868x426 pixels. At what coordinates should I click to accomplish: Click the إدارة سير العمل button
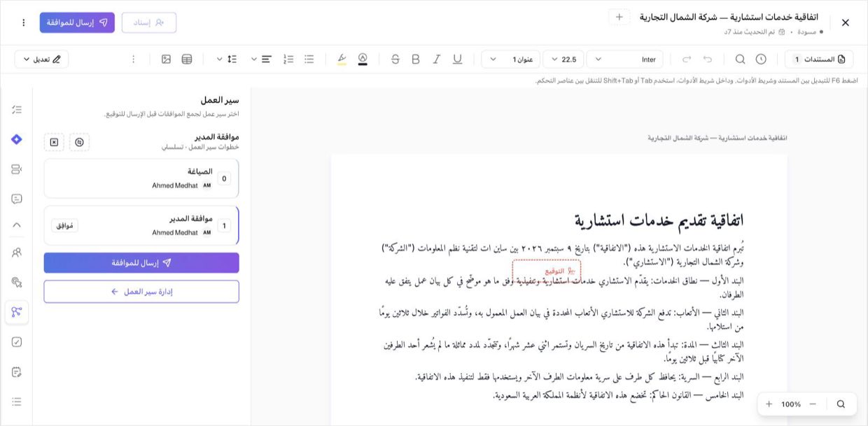tap(141, 292)
